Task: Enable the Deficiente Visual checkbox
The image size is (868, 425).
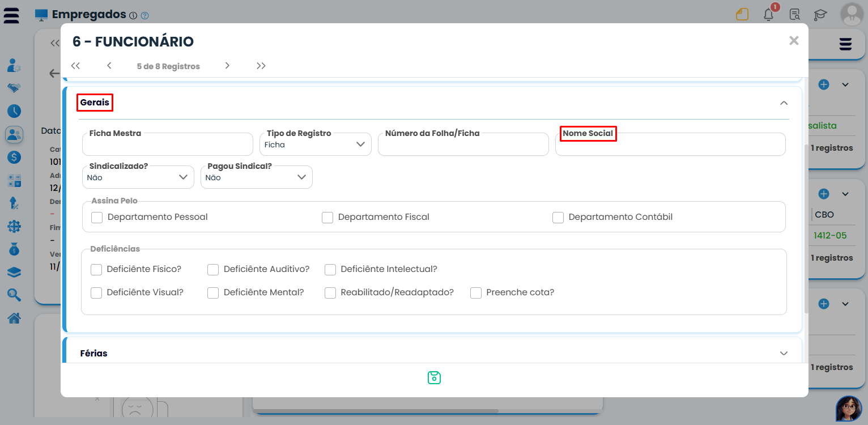Action: (96, 293)
